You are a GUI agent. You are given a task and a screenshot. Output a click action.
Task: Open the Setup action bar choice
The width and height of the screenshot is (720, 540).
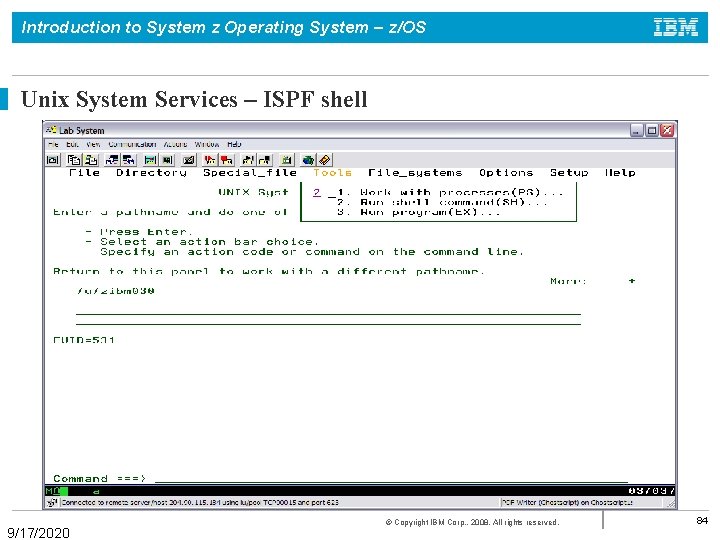(569, 173)
